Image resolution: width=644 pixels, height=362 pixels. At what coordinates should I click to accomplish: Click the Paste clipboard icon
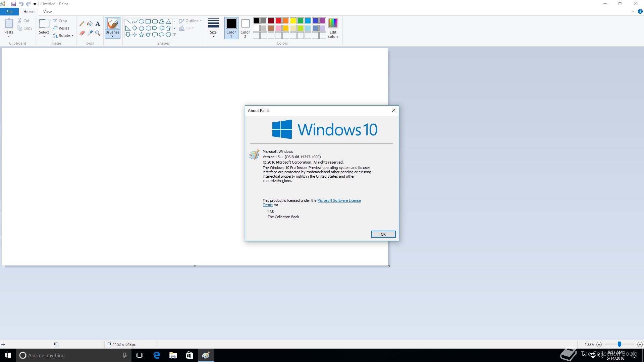(9, 23)
